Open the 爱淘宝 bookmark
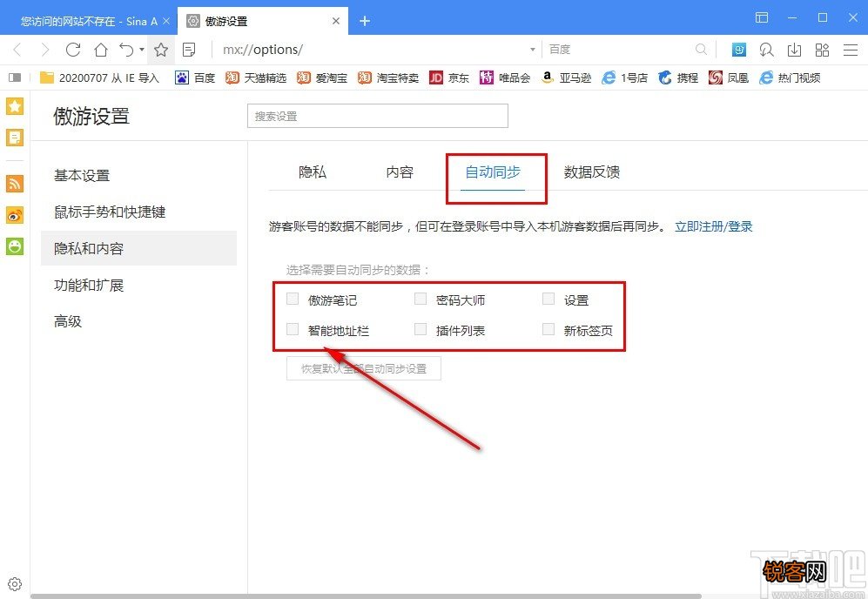The height and width of the screenshot is (599, 868). (x=321, y=78)
